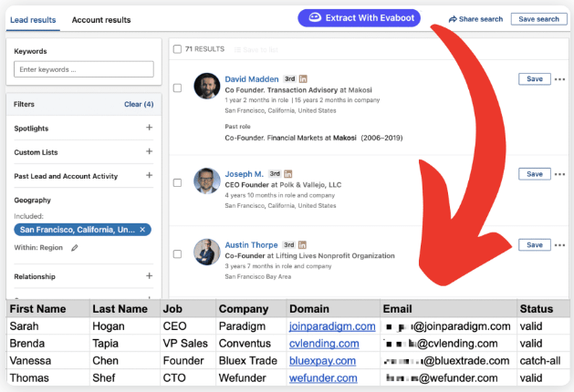Screen dimensions: 574x392
Task: Clear all four filters
Action: (x=139, y=104)
